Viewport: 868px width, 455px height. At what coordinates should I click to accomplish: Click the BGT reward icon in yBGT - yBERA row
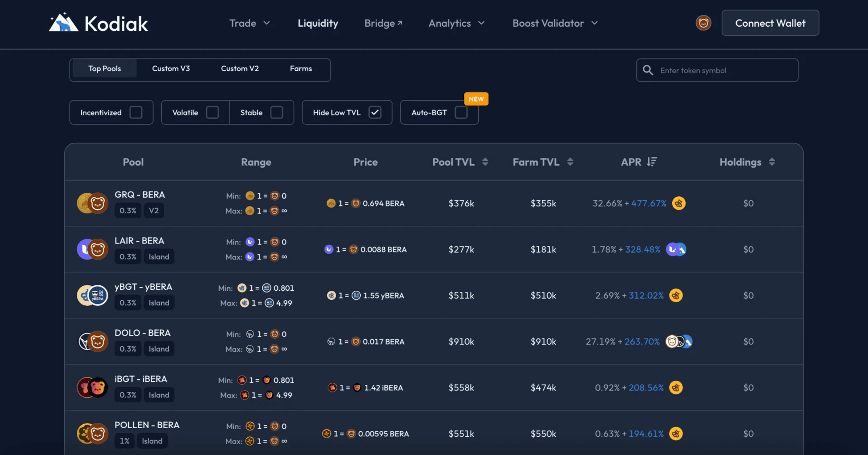pos(676,295)
